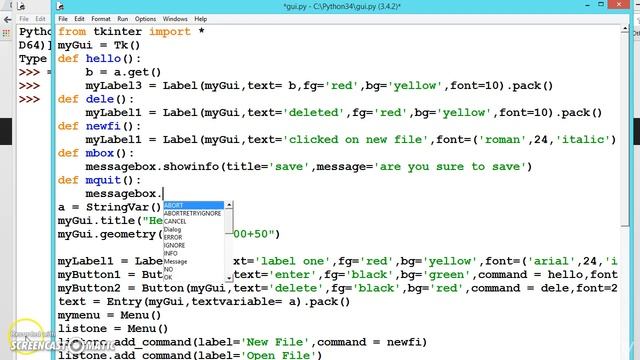Screen dimensions: 640x360
Task: Select ABORT in the autocomplete list
Action: pos(193,205)
